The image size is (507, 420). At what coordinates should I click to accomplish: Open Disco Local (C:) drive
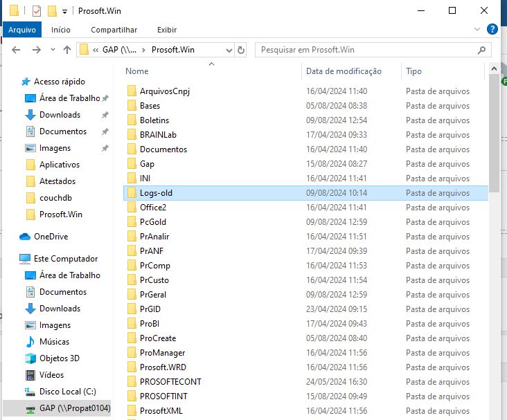tap(68, 392)
